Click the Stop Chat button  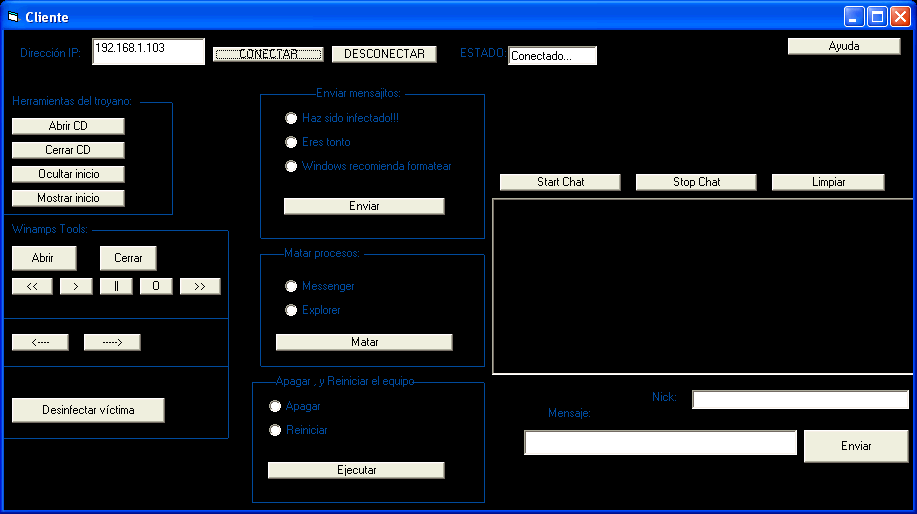[696, 182]
